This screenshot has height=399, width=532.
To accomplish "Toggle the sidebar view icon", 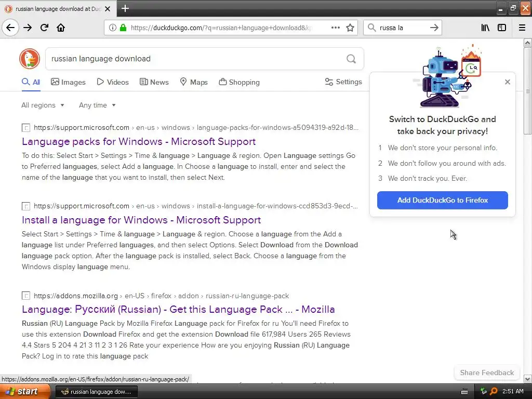I will click(x=502, y=28).
